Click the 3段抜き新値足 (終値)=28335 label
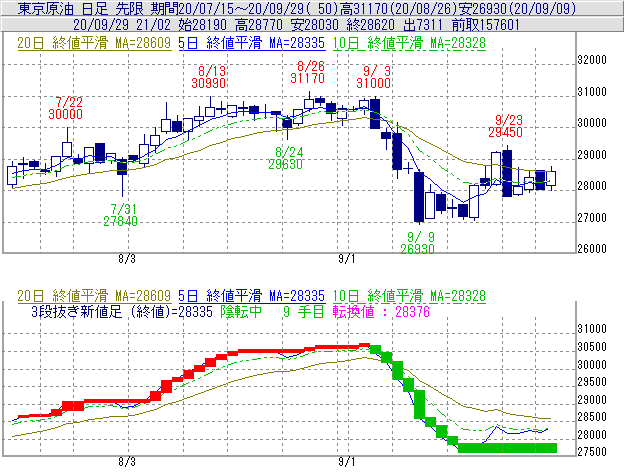This screenshot has width=624, height=474. pyautogui.click(x=122, y=312)
